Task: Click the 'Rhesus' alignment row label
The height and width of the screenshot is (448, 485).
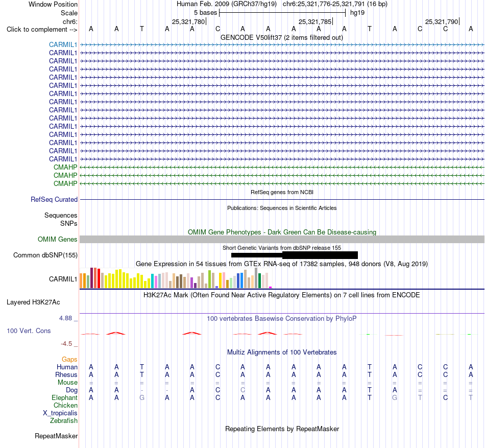Action: coord(66,374)
